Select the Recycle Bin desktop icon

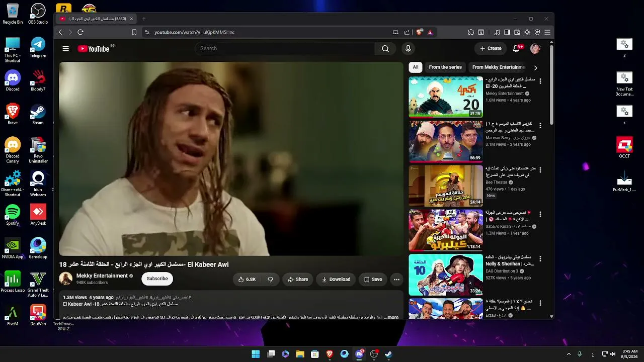pos(13,14)
